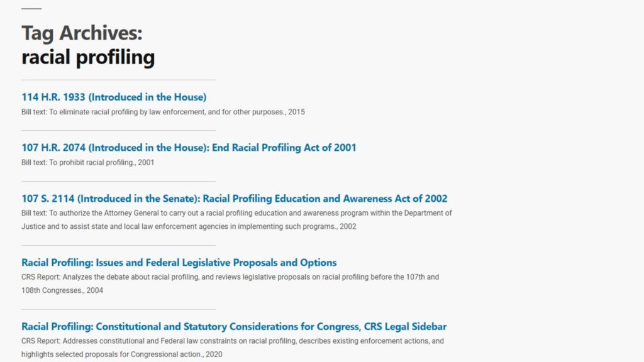Click the "To prohibit racial profiling" description text

tap(87, 163)
